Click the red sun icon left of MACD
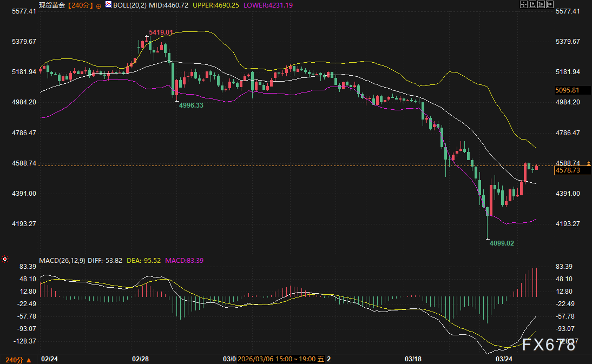592x364 pixels. pyautogui.click(x=5, y=259)
